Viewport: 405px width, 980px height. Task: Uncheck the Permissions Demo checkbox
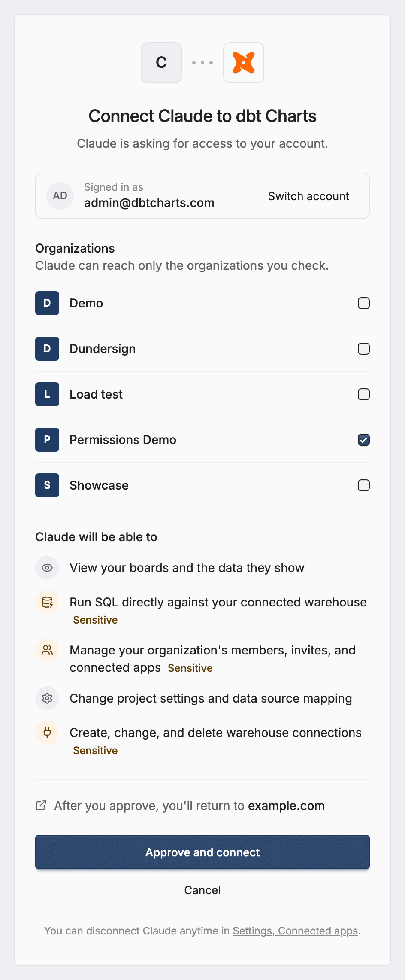point(364,440)
